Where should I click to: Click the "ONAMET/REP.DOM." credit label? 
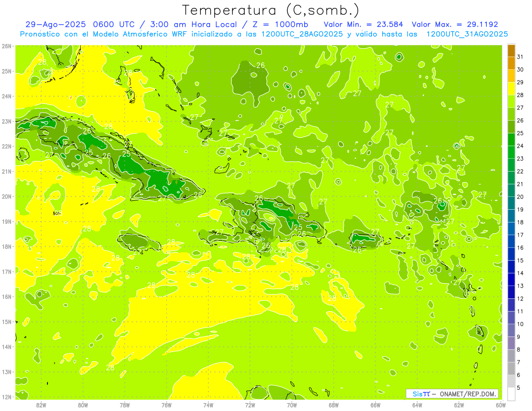[467, 394]
